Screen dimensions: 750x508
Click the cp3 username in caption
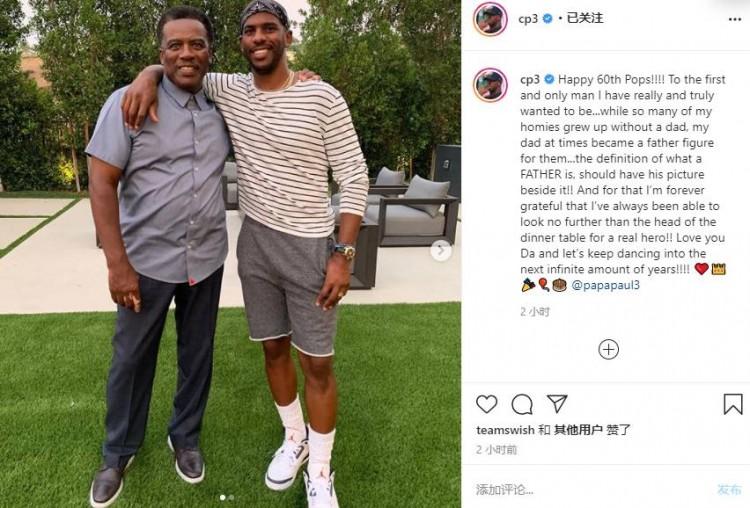[x=530, y=79]
